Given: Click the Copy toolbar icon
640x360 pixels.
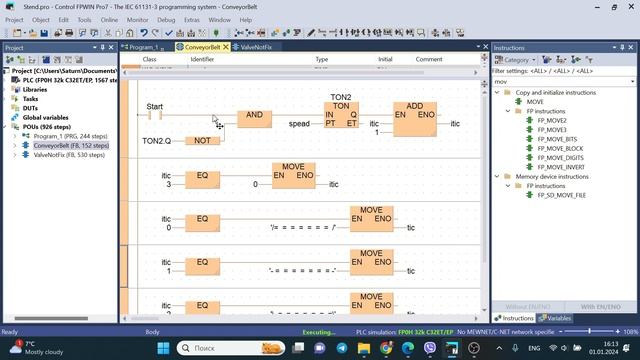Looking at the screenshot, I should (x=119, y=33).
